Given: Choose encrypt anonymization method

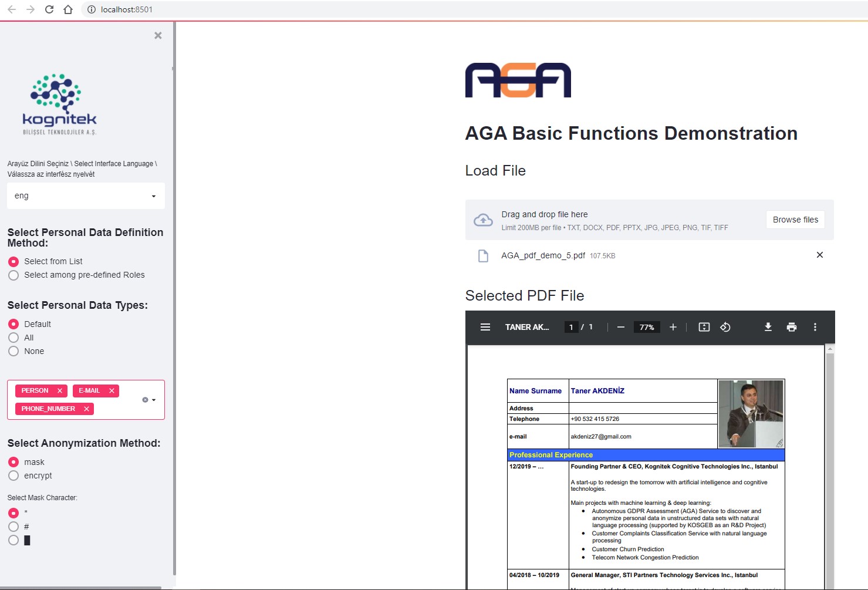Looking at the screenshot, I should point(30,476).
